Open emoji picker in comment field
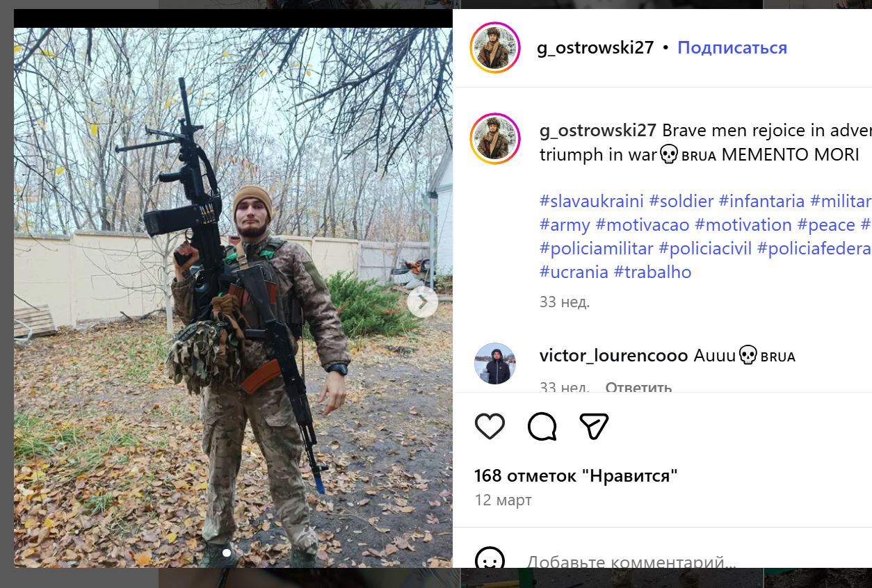This screenshot has height=588, width=872. tap(490, 560)
